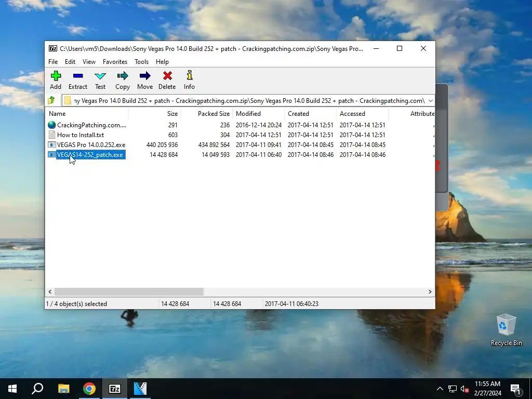Click the Add toolbar icon
Screen dimensions: 532x399
click(x=56, y=76)
